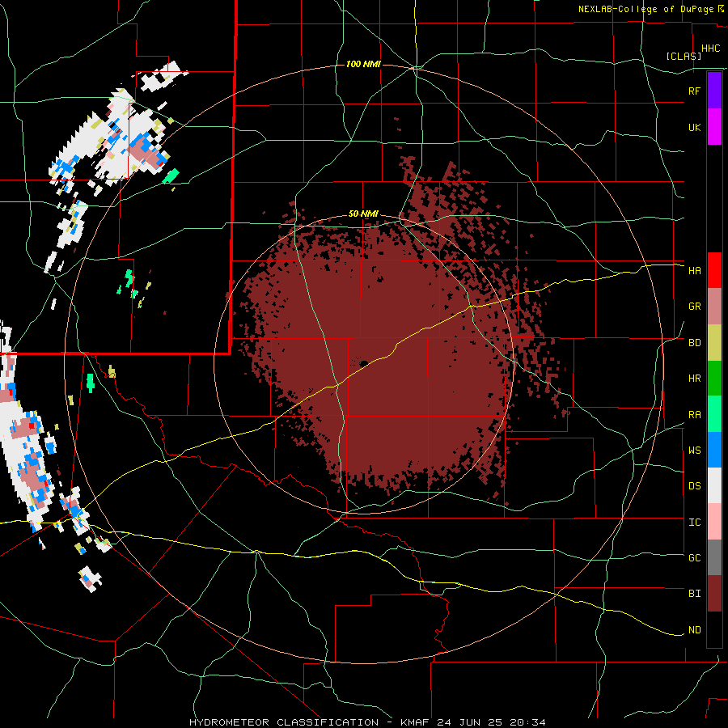Click the red HA legend color swatch
This screenshot has width=728, height=728.
(714, 270)
